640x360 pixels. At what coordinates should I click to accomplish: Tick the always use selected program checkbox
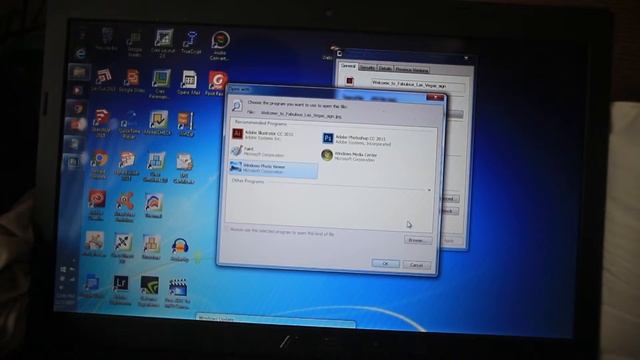click(x=227, y=230)
